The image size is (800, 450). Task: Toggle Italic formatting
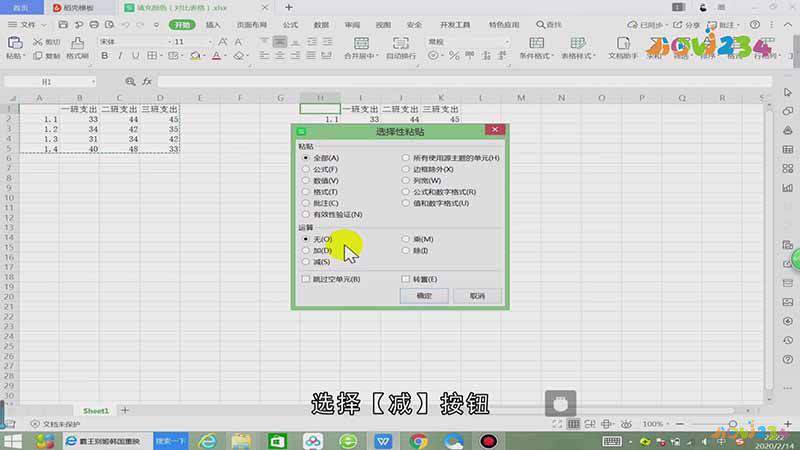pyautogui.click(x=120, y=56)
